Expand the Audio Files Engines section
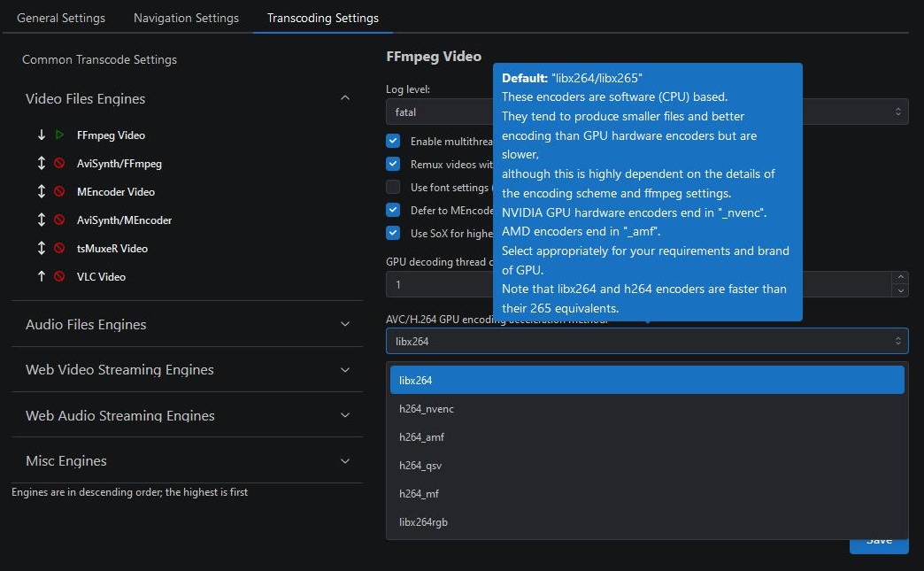924x571 pixels. click(x=345, y=324)
